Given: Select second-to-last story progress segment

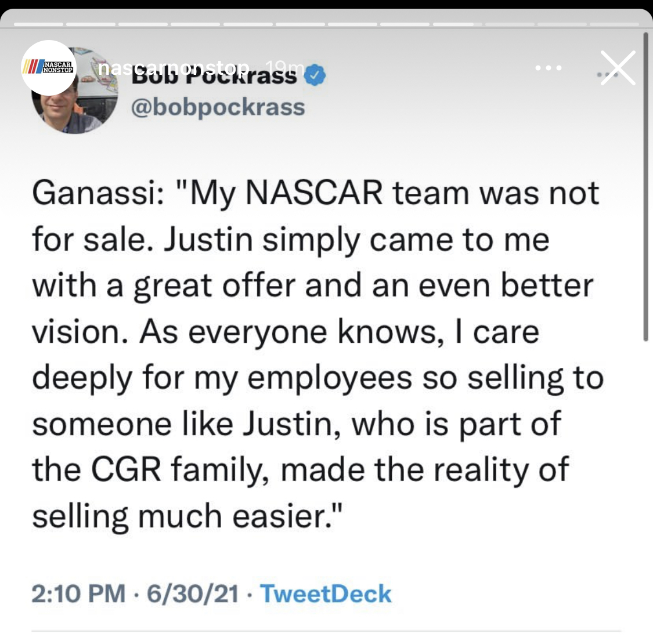Looking at the screenshot, I should pyautogui.click(x=562, y=24).
